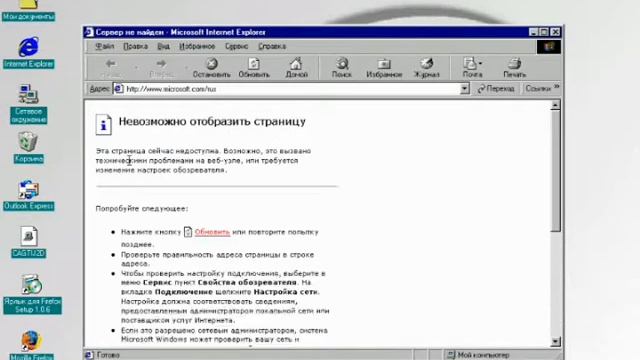Select the Outlook Express desktop icon
640x360 pixels.
[29, 195]
